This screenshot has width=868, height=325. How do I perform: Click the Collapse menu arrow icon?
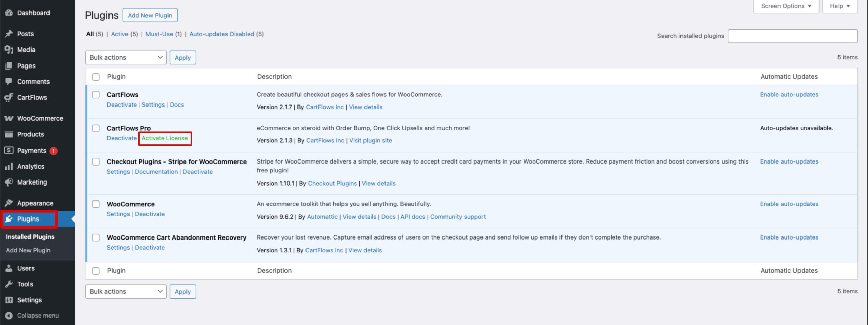9,316
